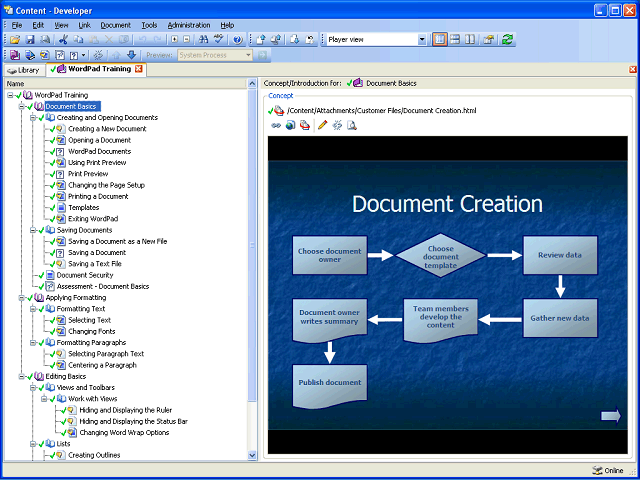Click the Name column header
Viewport: 640px width, 480px height.
[x=126, y=84]
